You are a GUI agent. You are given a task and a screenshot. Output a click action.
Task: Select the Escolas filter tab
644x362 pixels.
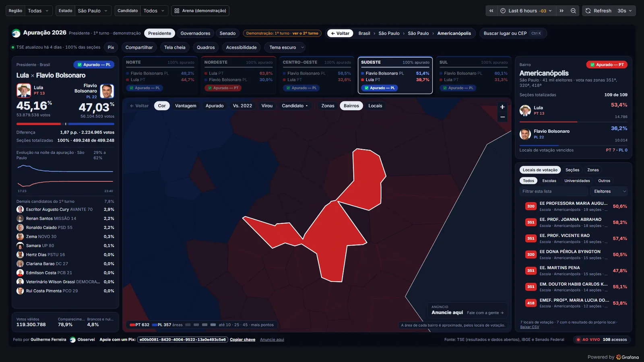(549, 181)
